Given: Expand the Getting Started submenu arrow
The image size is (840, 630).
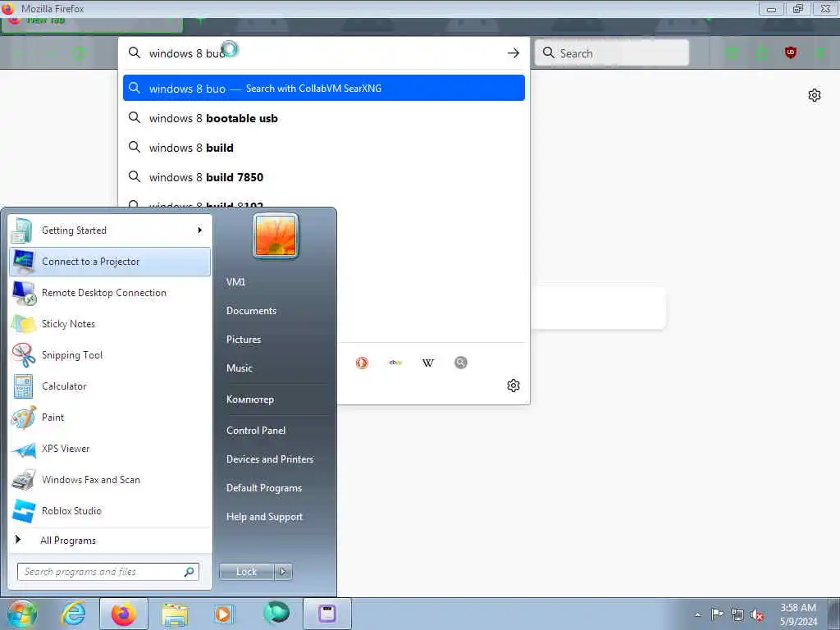Looking at the screenshot, I should 200,231.
